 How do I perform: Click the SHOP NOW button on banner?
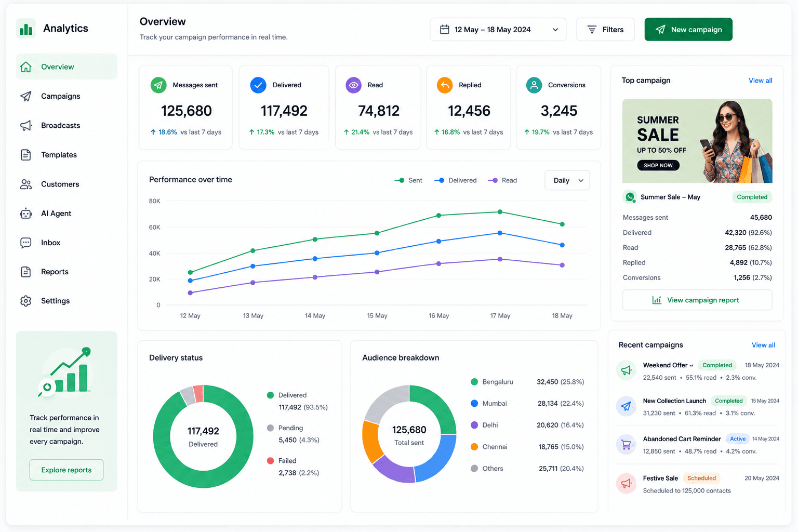coord(658,165)
